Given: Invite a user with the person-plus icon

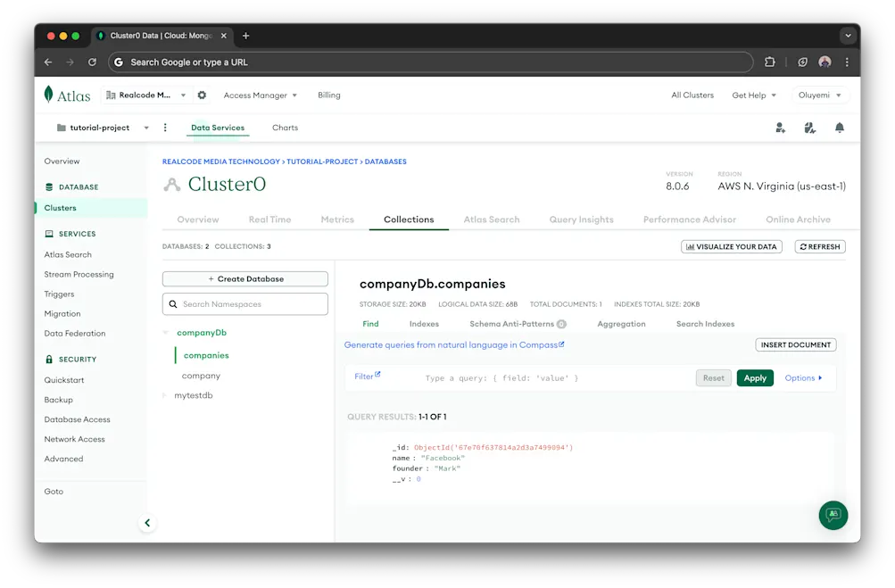Looking at the screenshot, I should pyautogui.click(x=778, y=128).
